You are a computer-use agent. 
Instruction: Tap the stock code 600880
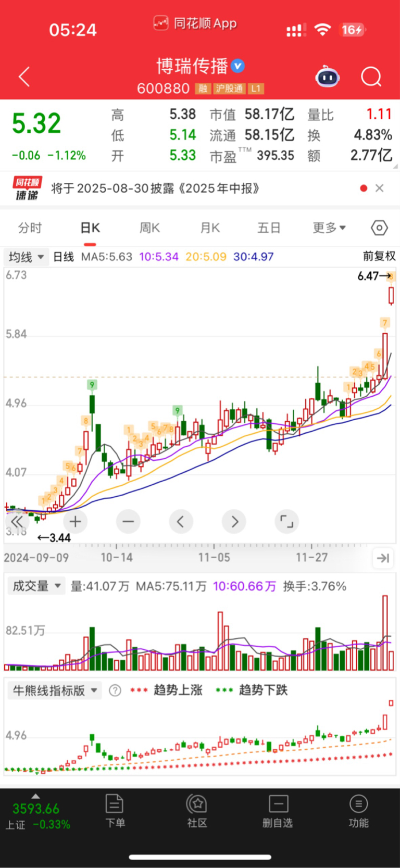tap(163, 89)
